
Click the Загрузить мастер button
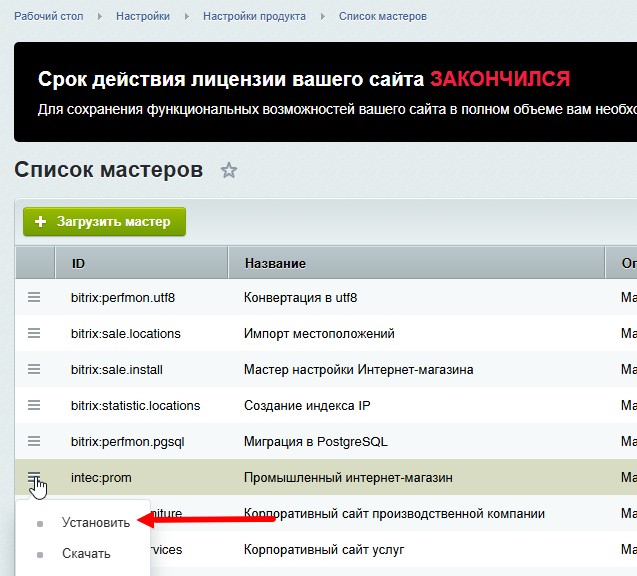click(104, 221)
